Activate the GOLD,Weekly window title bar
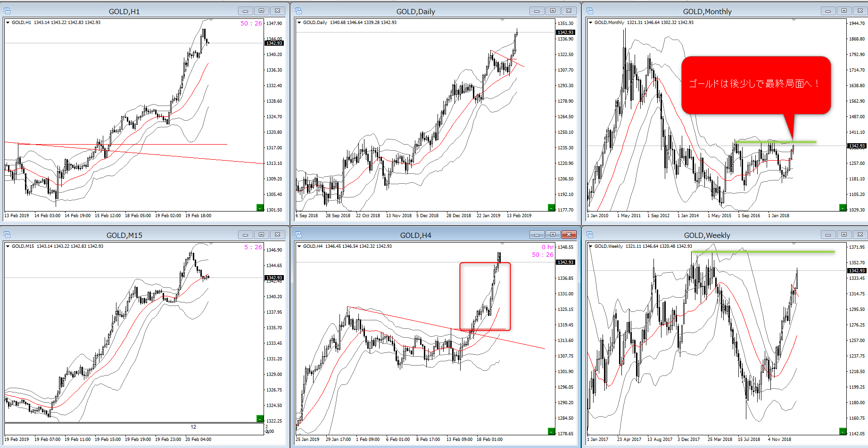The width and height of the screenshot is (868, 448). click(706, 235)
